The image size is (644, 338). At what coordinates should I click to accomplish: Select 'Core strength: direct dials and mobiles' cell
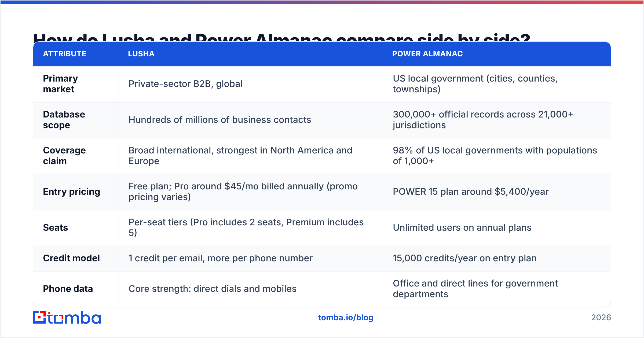click(x=251, y=289)
